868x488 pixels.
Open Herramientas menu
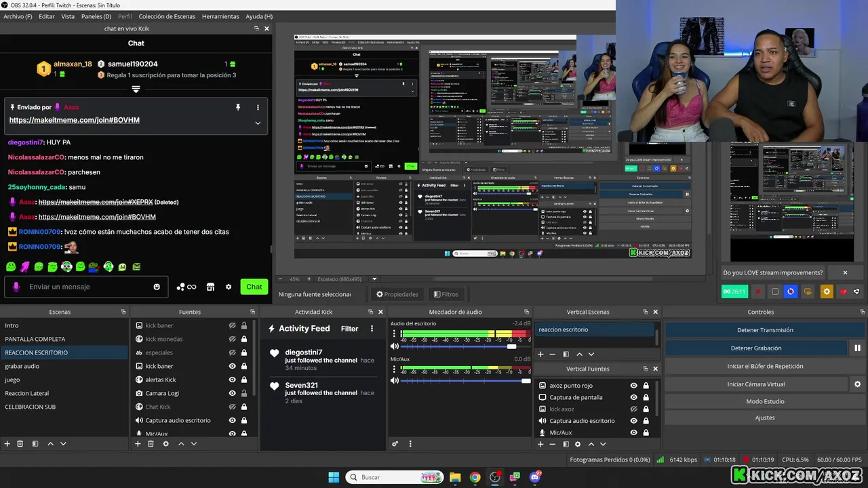point(220,16)
